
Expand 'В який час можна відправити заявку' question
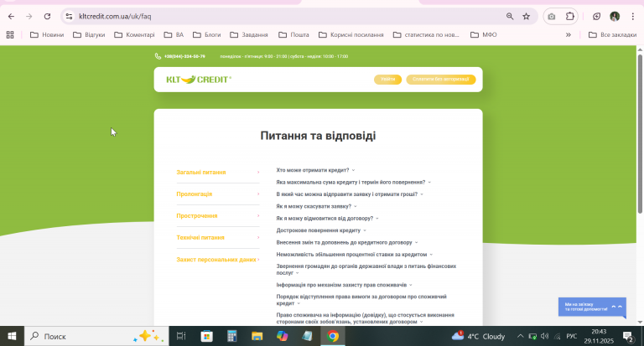tap(350, 194)
